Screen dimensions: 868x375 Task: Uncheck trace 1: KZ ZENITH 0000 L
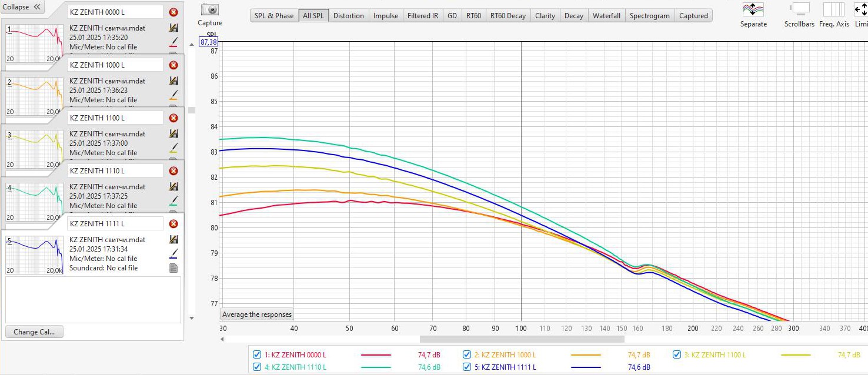(x=256, y=354)
